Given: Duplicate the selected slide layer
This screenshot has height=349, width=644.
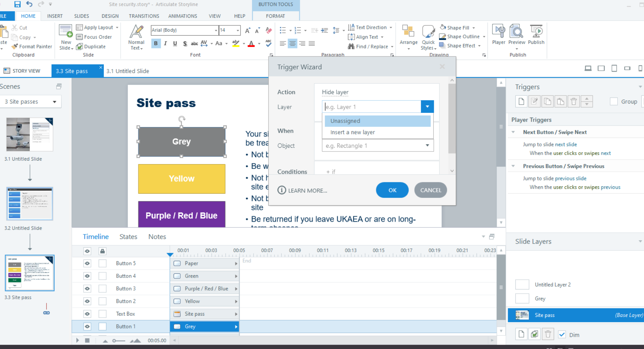Looking at the screenshot, I should pos(534,334).
